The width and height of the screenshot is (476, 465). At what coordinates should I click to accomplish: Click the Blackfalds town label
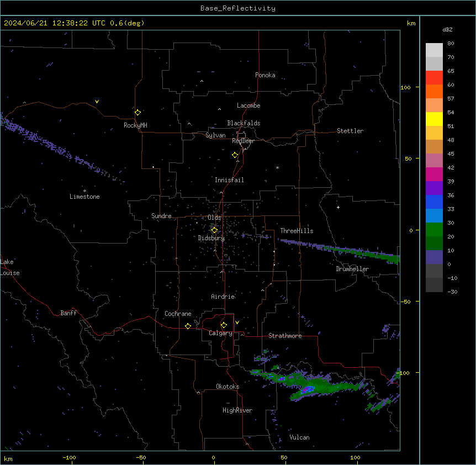tap(244, 123)
